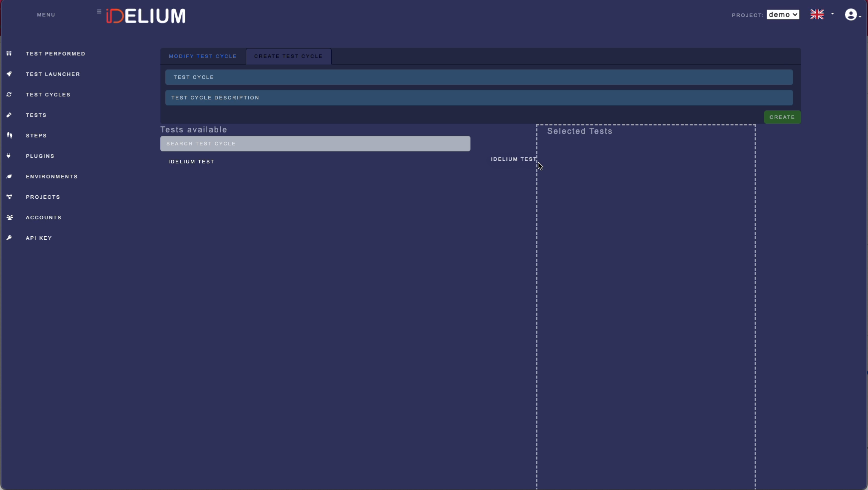
Task: Select IDELIUM TEST in Tests available
Action: (191, 161)
